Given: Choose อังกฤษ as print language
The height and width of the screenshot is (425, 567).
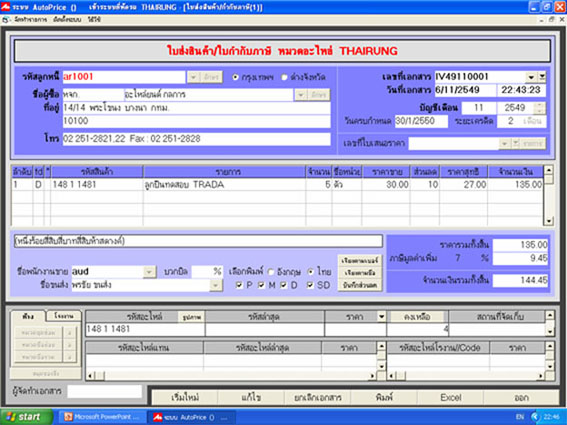Looking at the screenshot, I should (x=271, y=272).
